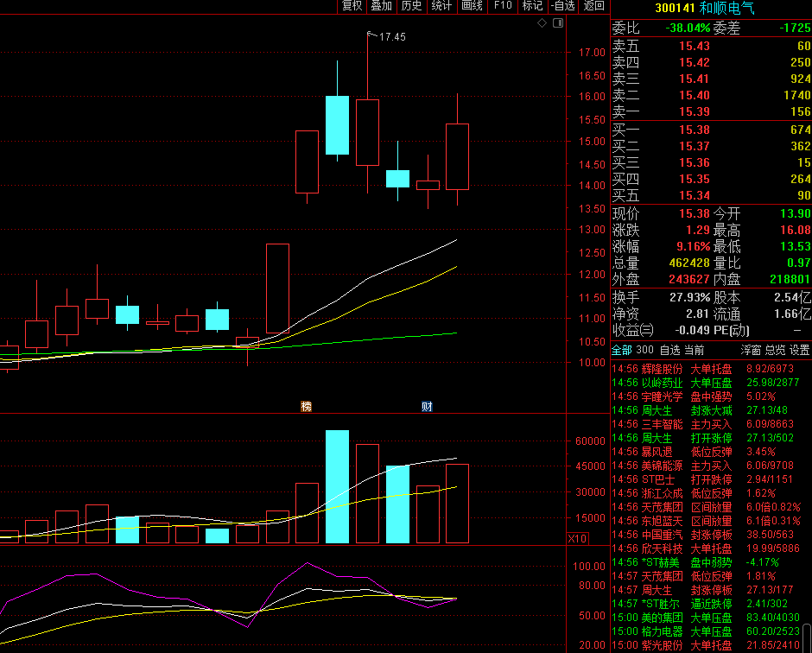812x653 pixels.
Task: Click the diamond icon above chart
Action: [x=542, y=22]
